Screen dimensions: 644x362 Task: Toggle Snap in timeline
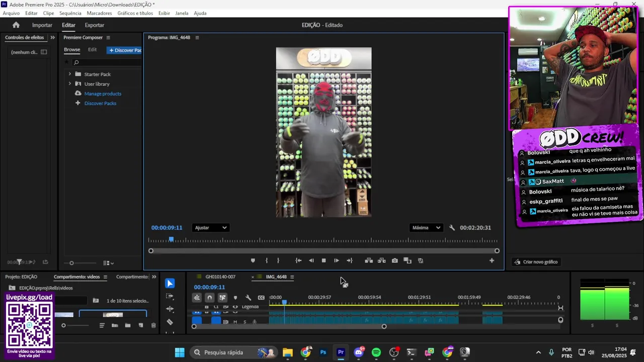(x=210, y=298)
